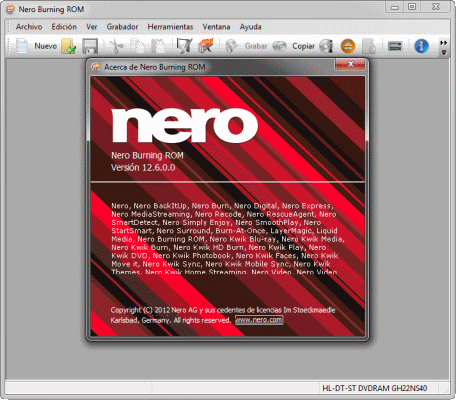Click Versión 12.6.0.0 text
This screenshot has height=400, width=456.
(143, 167)
